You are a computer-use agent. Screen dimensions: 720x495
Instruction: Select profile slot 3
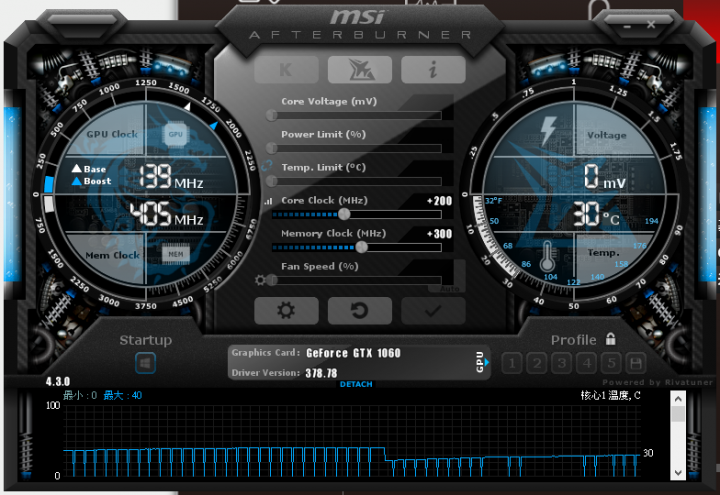point(562,363)
